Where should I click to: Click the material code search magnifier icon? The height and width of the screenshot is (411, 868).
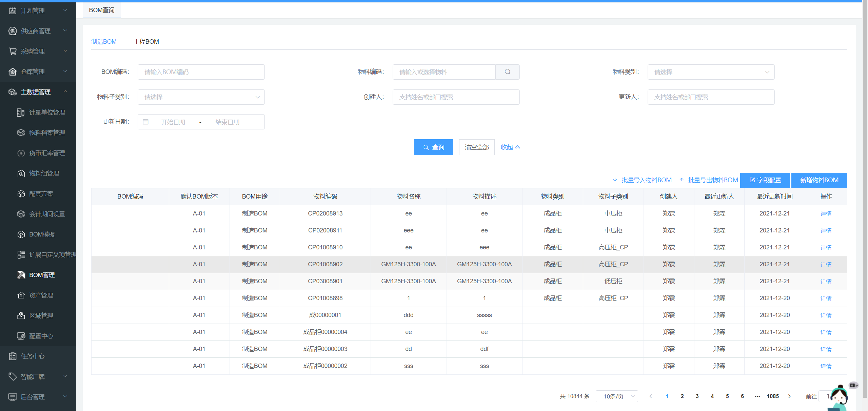click(x=507, y=72)
